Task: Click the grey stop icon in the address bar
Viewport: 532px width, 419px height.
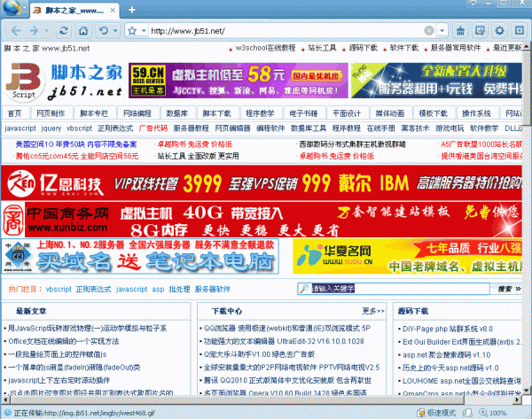Action: [429, 30]
